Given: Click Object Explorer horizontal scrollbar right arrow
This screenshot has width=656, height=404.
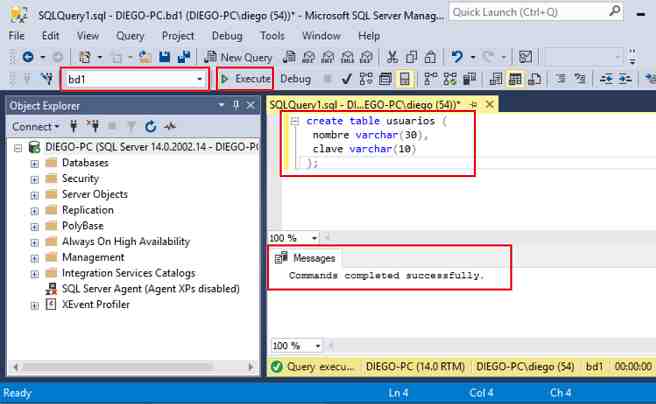Looking at the screenshot, I should [x=251, y=367].
